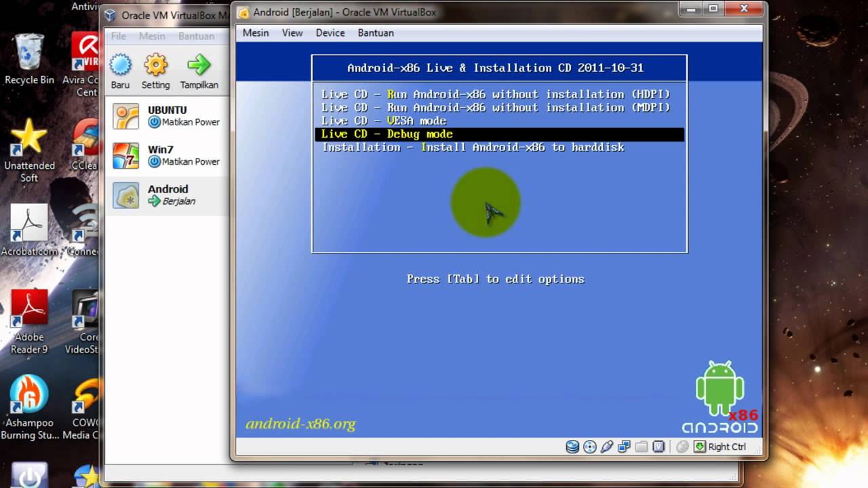Screen dimensions: 868x488
Task: Click 'Press [Tab] to edit options' text
Action: [496, 279]
